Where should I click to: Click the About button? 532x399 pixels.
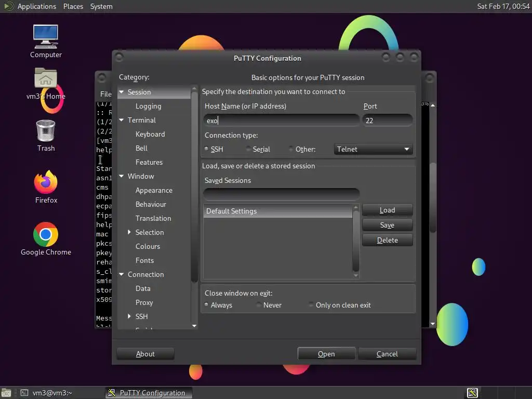pos(145,353)
